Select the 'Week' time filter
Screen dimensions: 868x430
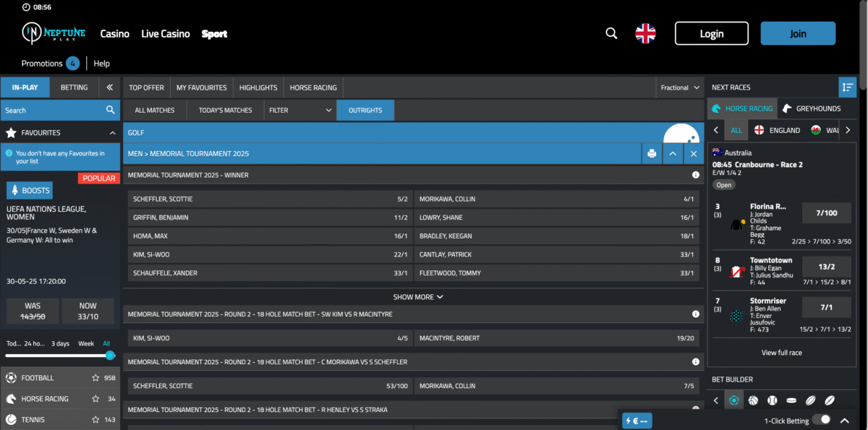[86, 343]
